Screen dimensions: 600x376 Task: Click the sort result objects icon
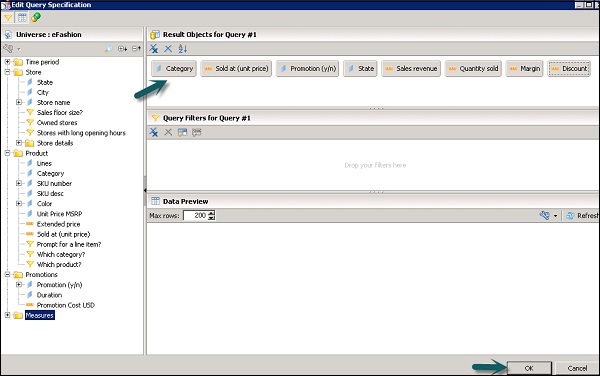183,49
